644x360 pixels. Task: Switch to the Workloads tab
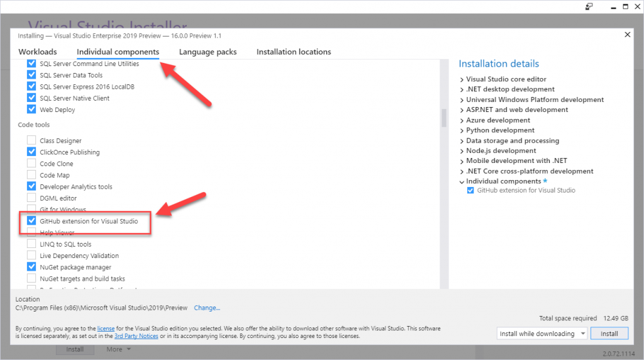click(38, 52)
